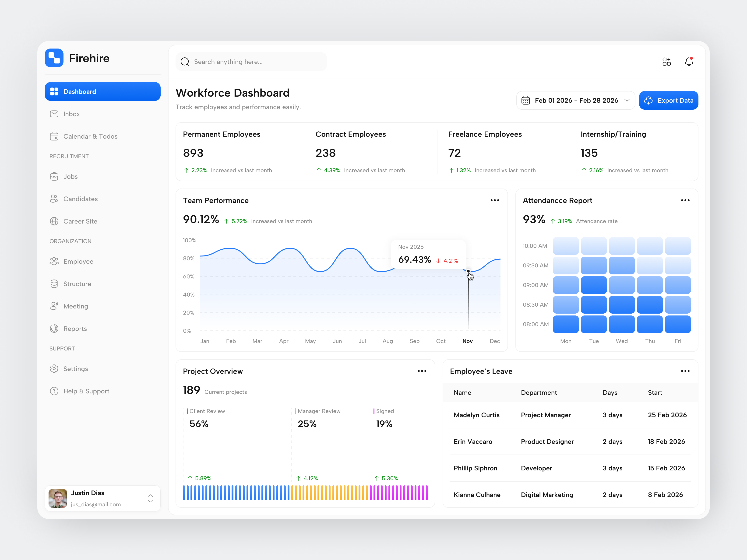The height and width of the screenshot is (560, 747).
Task: Open Settings under Support
Action: point(75,369)
